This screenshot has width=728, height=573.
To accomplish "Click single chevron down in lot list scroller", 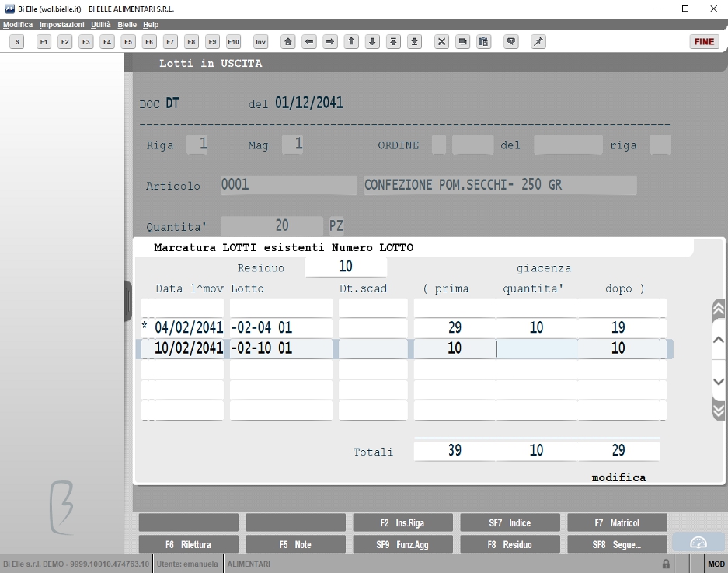I will click(718, 382).
